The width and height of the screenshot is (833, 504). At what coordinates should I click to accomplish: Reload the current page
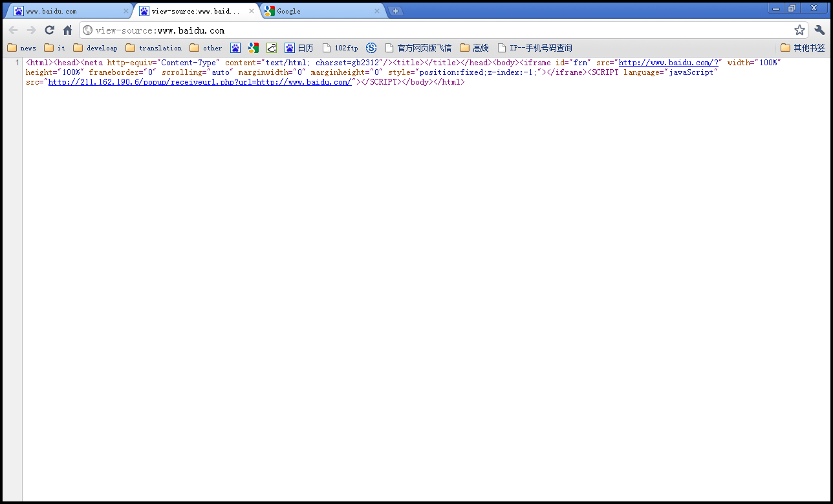(49, 30)
